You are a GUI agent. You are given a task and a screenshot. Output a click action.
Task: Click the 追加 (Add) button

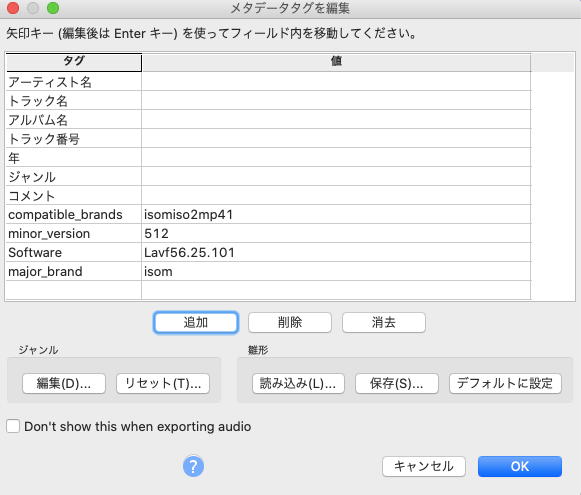(x=196, y=322)
